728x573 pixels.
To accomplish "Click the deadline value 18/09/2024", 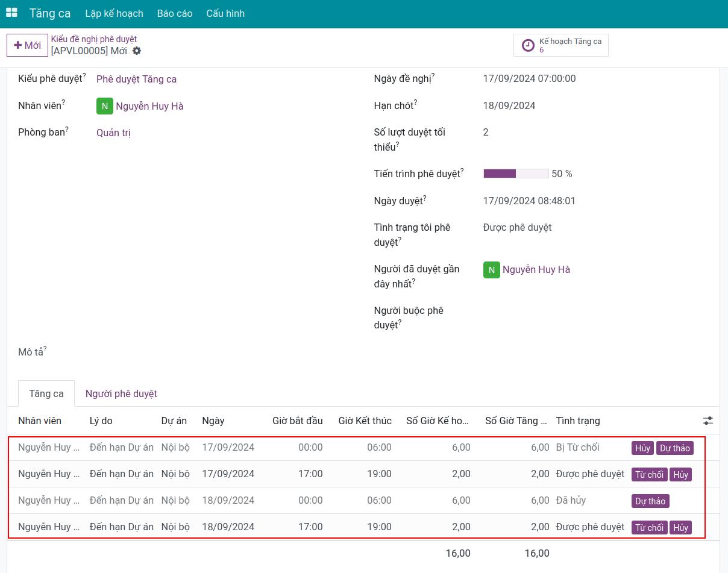I will coord(509,105).
